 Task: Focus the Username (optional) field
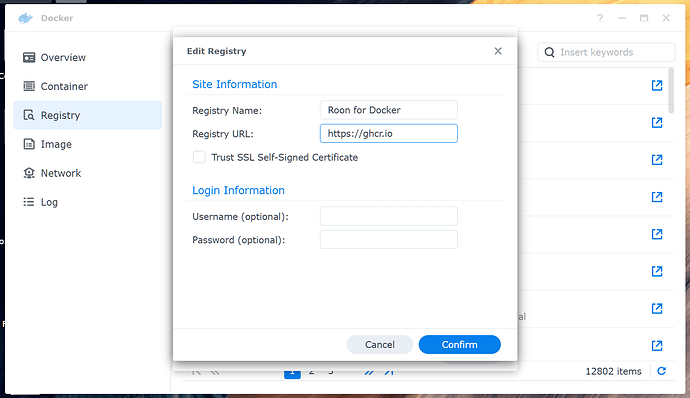[389, 216]
